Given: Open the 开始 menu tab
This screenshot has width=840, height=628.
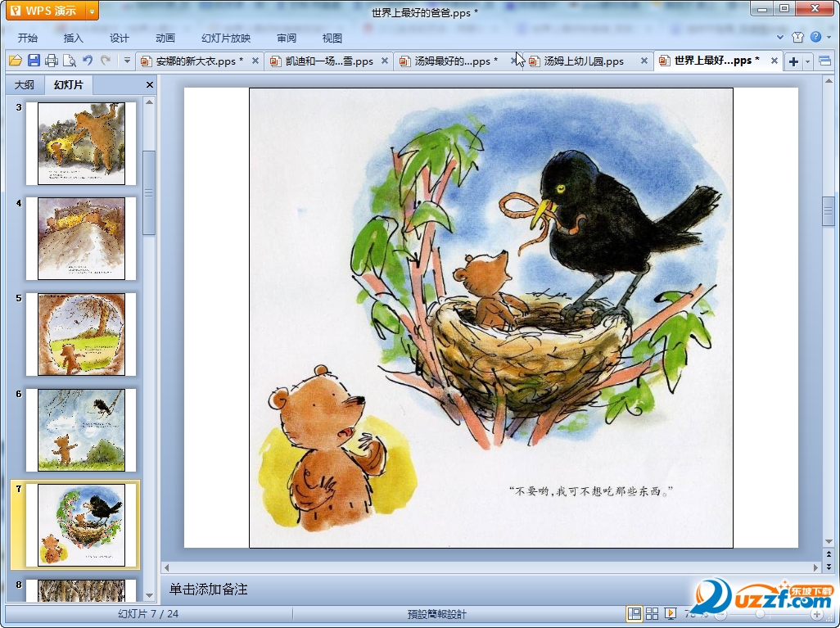Looking at the screenshot, I should click(x=27, y=38).
